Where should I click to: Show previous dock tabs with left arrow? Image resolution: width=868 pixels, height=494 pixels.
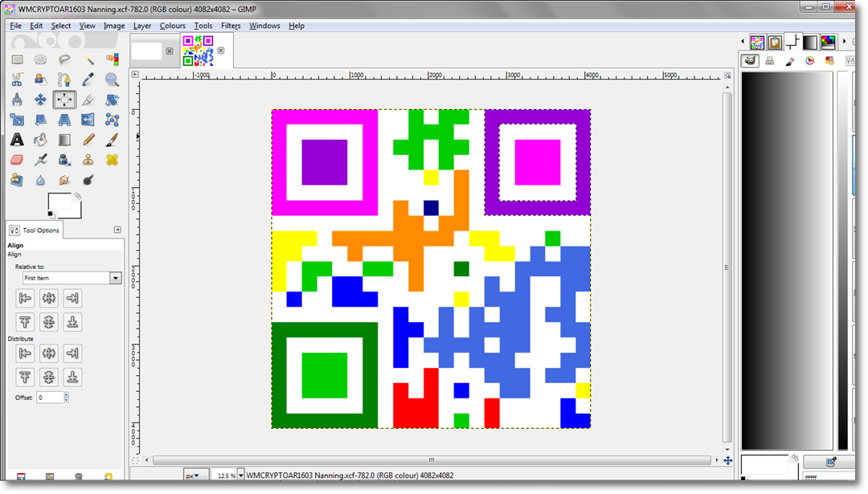[x=743, y=42]
